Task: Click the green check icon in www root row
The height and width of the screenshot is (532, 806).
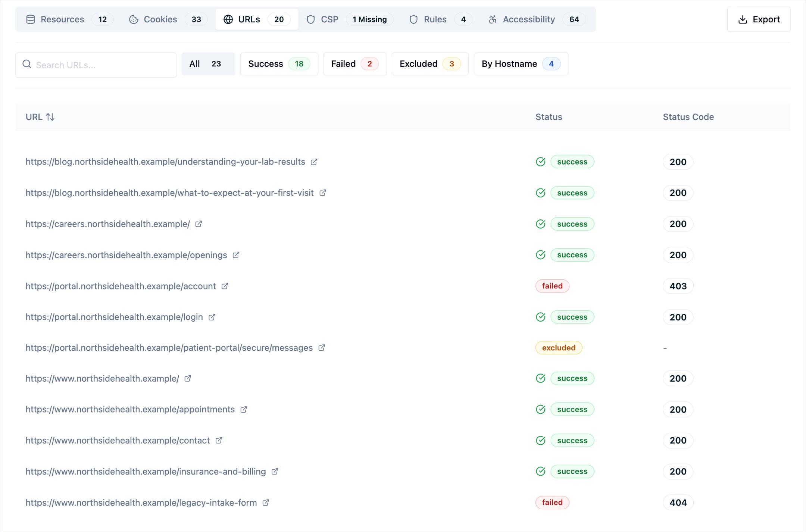Action: tap(540, 379)
